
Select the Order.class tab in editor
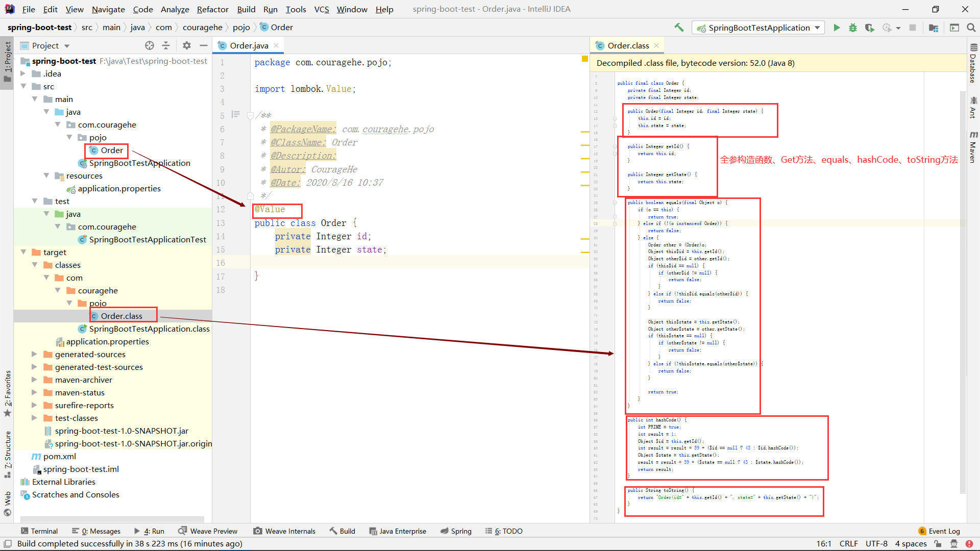[627, 45]
